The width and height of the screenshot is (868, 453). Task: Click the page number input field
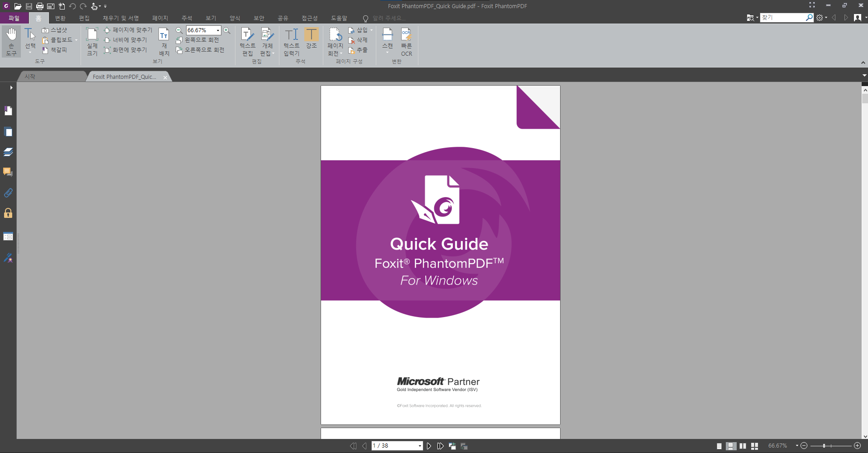tap(394, 446)
